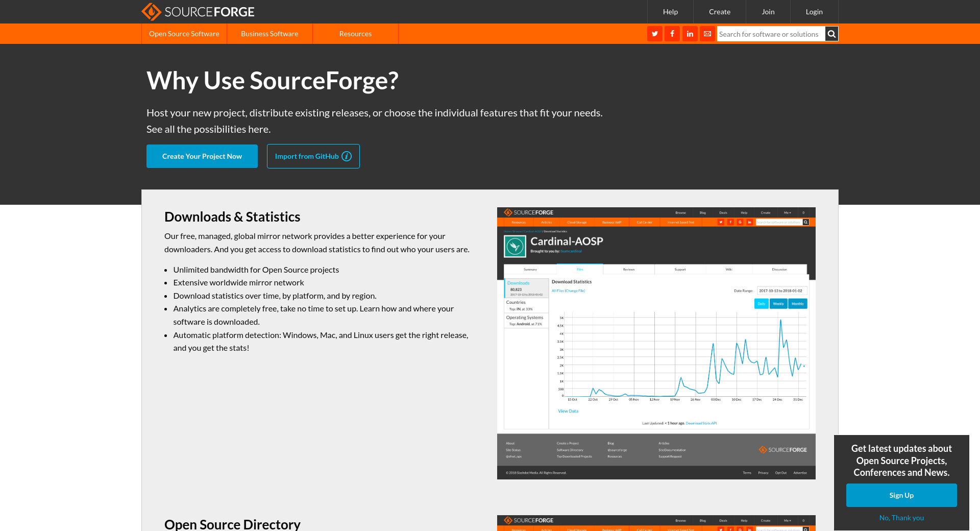Click the Login link
The width and height of the screenshot is (980, 531).
click(814, 12)
